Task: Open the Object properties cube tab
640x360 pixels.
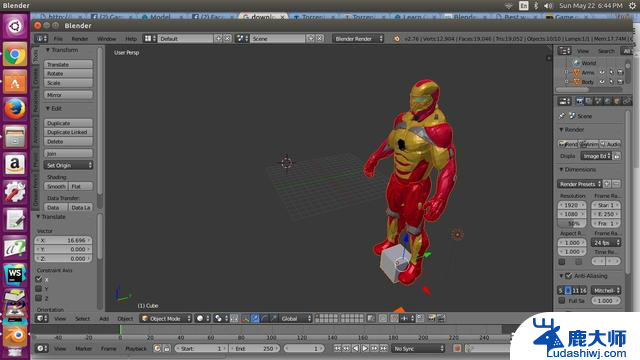Action: point(617,101)
